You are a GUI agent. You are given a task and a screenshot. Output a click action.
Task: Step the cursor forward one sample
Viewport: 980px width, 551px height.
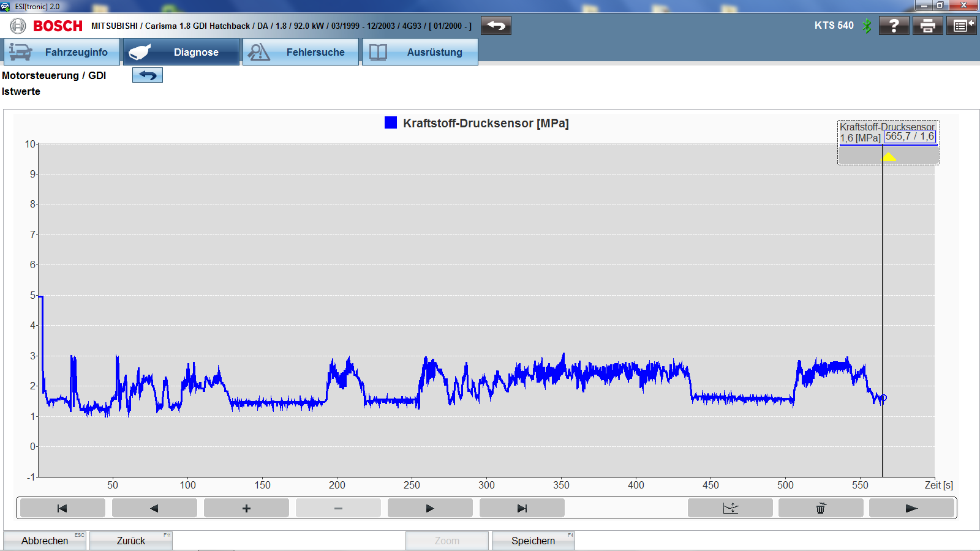tap(430, 508)
